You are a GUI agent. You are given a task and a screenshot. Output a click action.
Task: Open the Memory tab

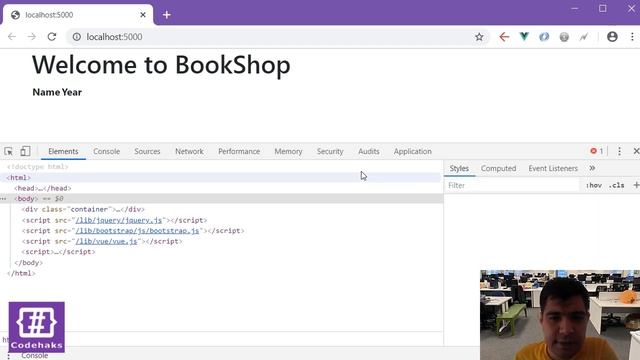click(288, 151)
